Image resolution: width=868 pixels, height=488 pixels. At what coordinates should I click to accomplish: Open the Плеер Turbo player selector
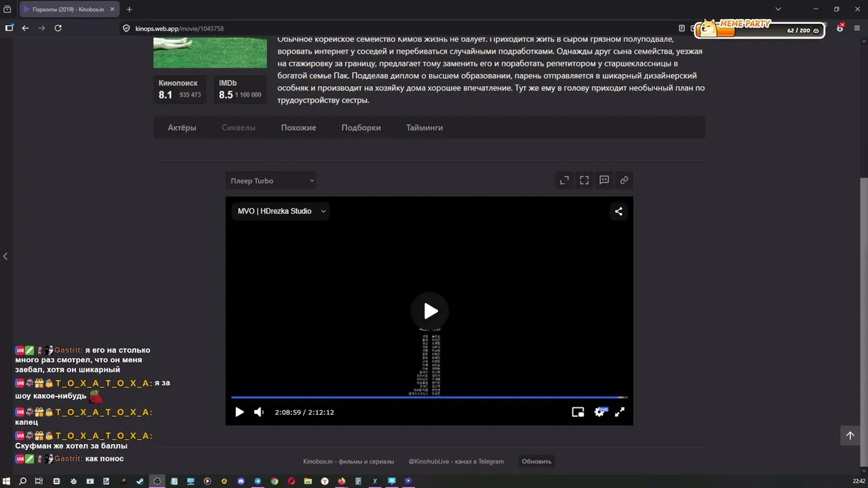pos(271,181)
